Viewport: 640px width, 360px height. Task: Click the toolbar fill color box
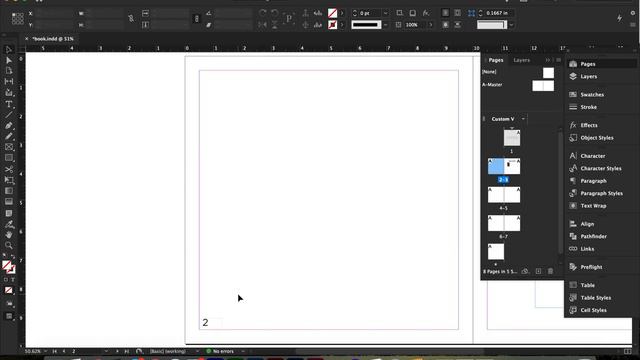coord(7,265)
